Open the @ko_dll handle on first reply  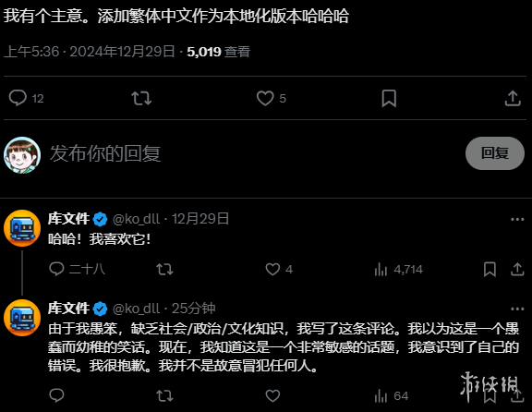tap(136, 219)
